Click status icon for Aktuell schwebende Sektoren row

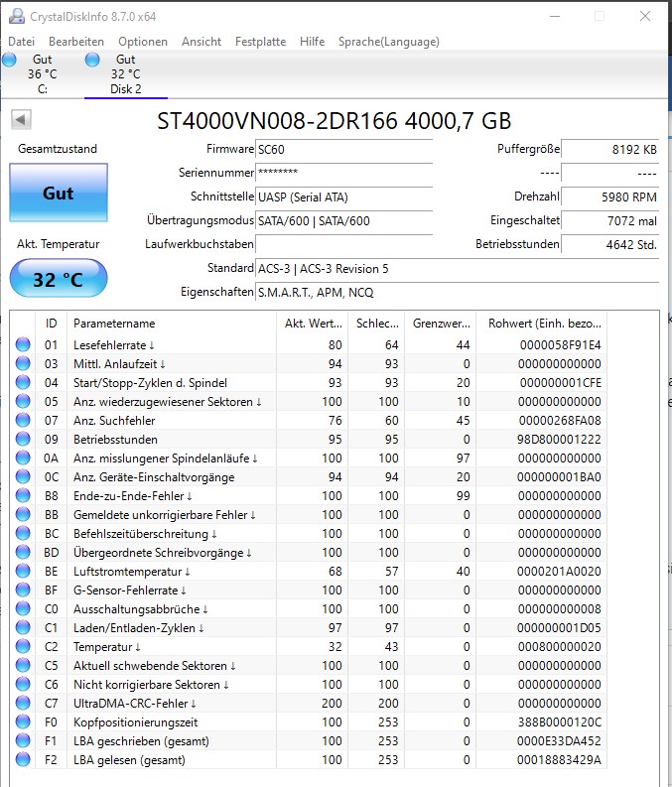point(23,665)
